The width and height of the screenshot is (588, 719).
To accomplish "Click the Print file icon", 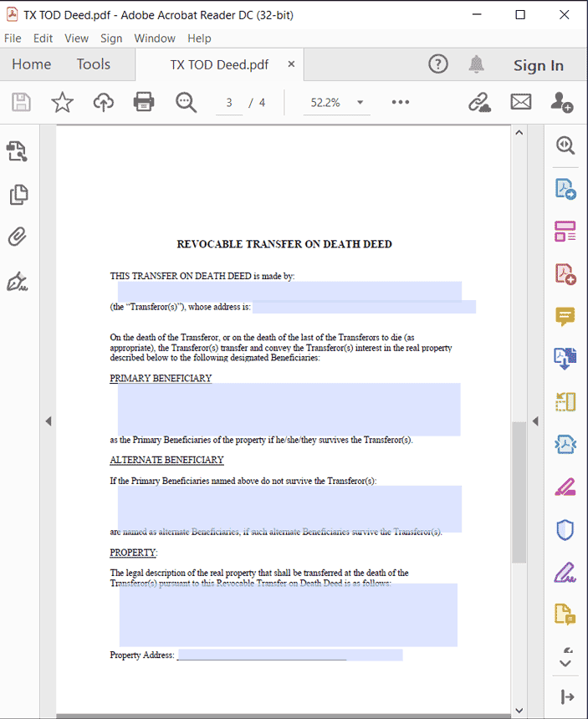I will click(x=144, y=102).
